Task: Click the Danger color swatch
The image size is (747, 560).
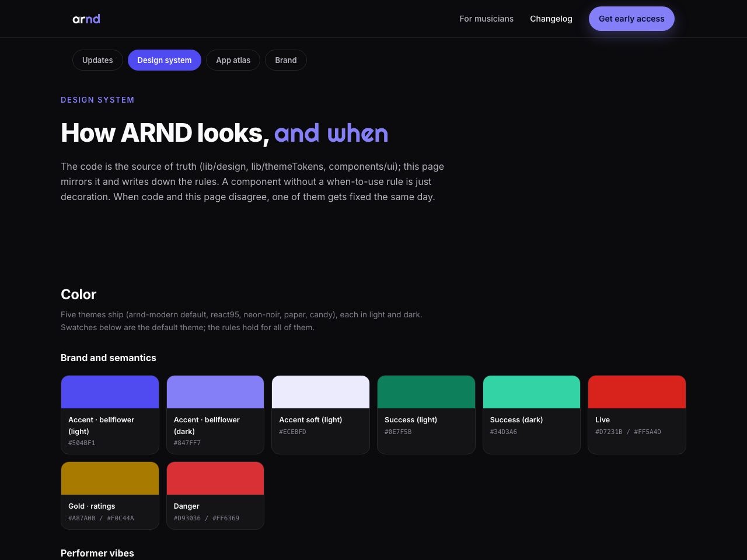Action: click(x=215, y=478)
